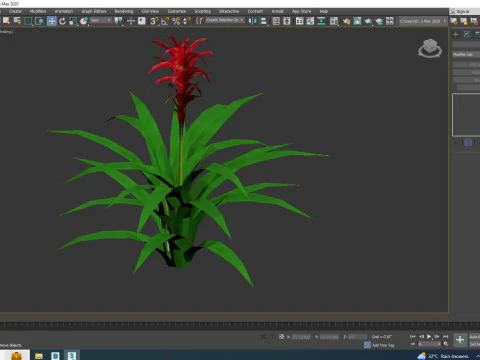Click Select and Manipulate icon
The image size is (480, 360).
click(x=131, y=21)
